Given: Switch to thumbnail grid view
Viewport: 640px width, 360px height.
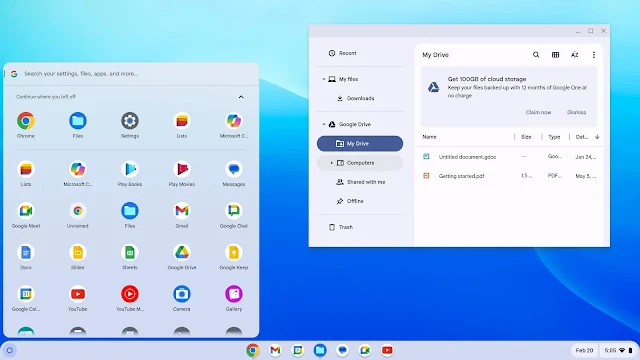Looking at the screenshot, I should [x=555, y=55].
